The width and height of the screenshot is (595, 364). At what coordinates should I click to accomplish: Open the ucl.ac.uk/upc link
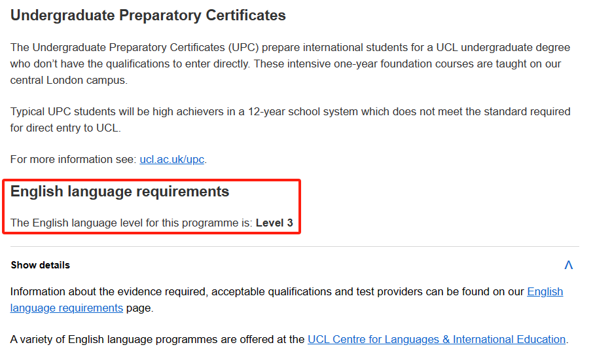click(x=172, y=160)
